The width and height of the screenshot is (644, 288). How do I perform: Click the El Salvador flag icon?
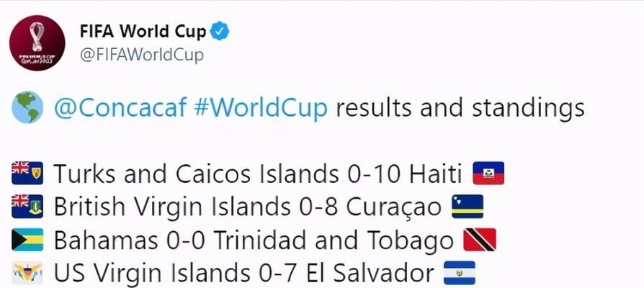point(460,273)
